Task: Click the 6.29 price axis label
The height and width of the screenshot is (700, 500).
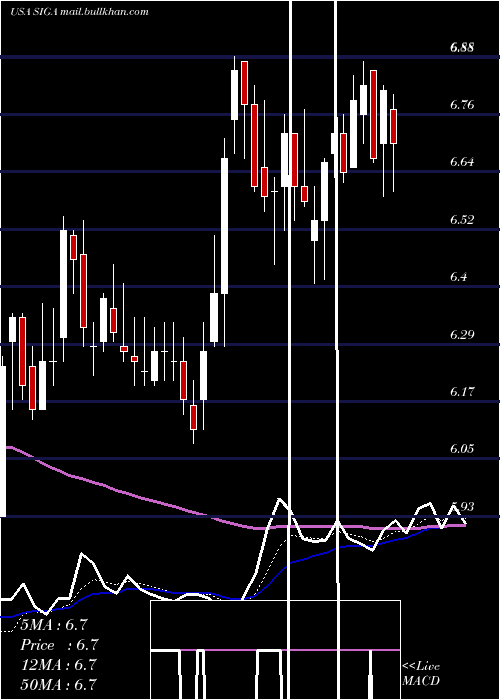Action: tap(462, 334)
